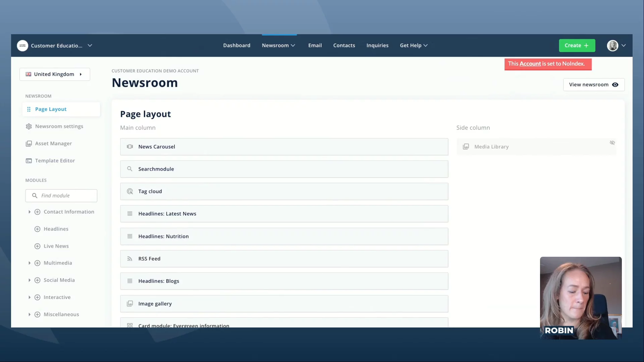Open the account name dropdown chevron

coord(90,45)
